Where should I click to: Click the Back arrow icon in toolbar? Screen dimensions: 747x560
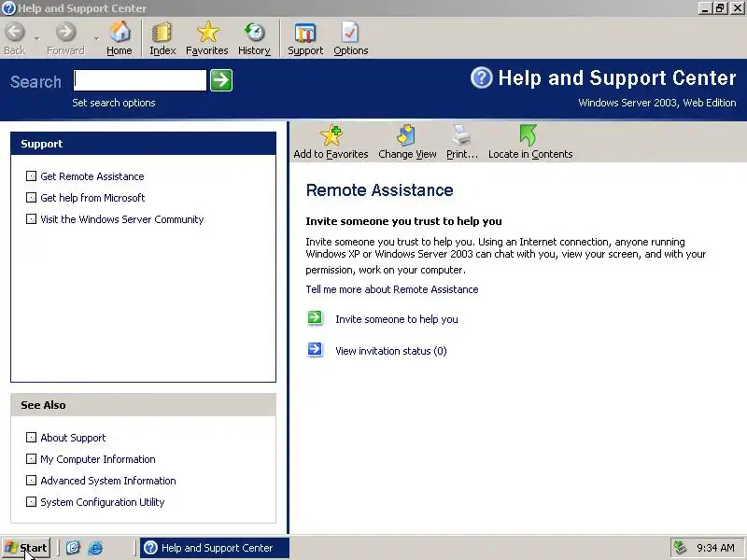pyautogui.click(x=15, y=33)
